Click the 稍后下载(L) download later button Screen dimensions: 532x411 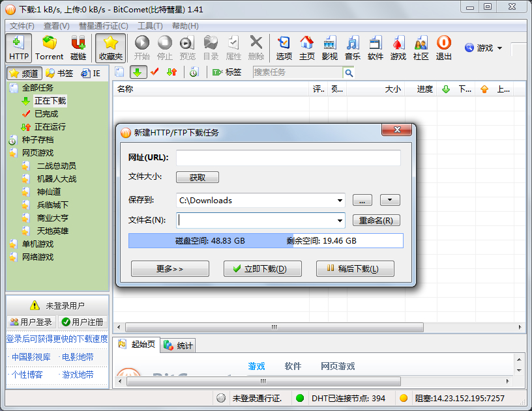click(355, 269)
